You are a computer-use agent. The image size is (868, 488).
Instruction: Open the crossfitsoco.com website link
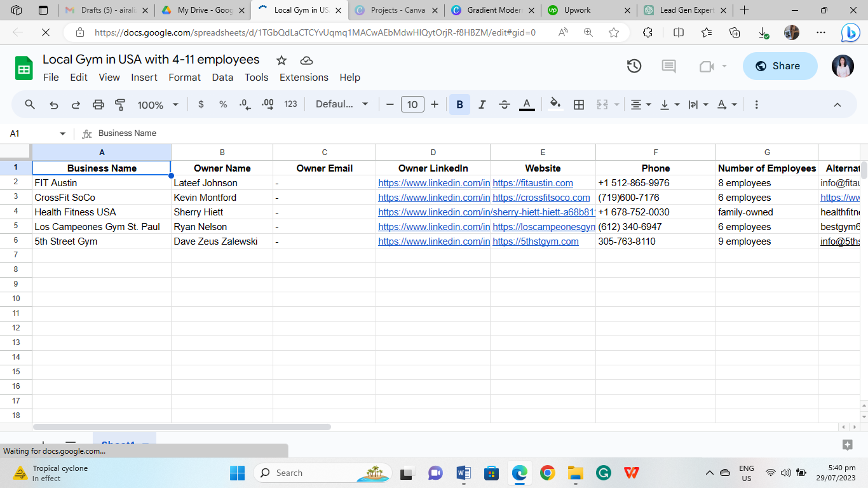pyautogui.click(x=541, y=198)
